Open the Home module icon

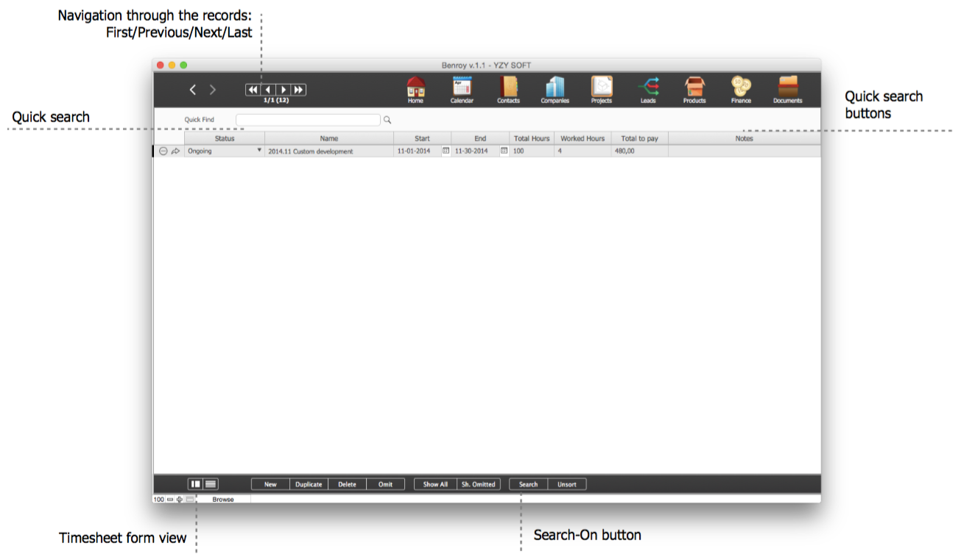pyautogui.click(x=415, y=88)
